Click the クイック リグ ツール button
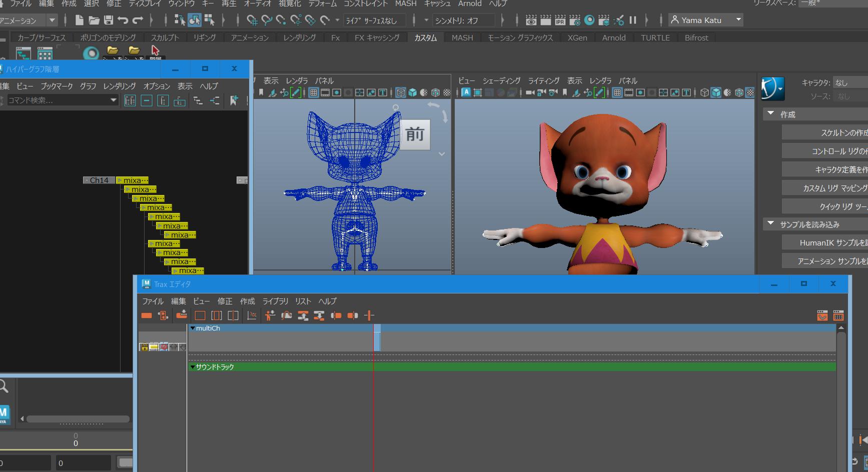This screenshot has width=868, height=472. click(x=825, y=206)
